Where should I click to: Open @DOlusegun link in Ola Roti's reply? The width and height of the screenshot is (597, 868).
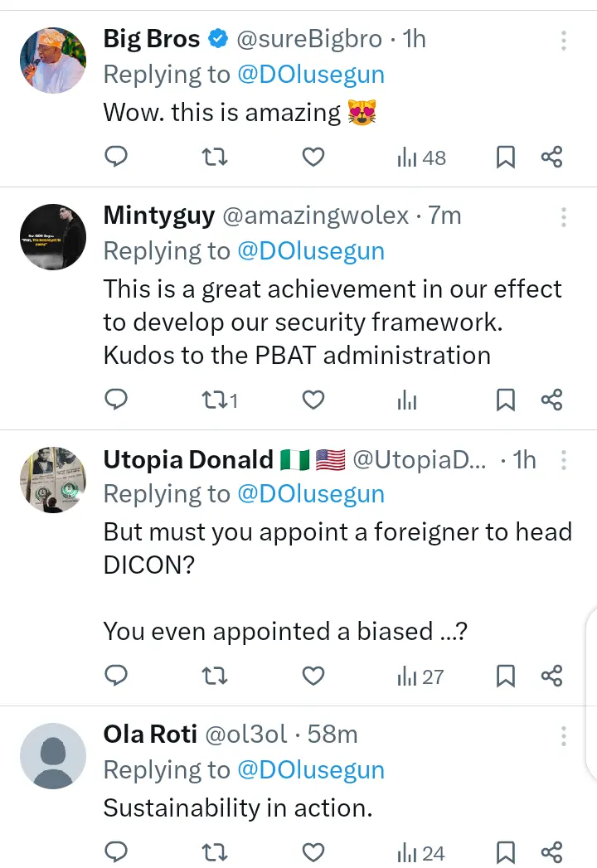tap(311, 769)
